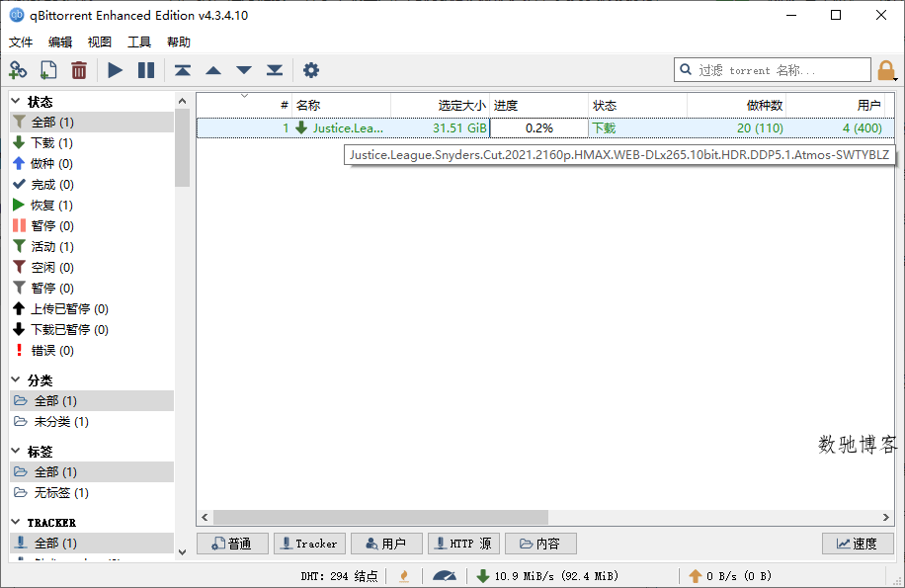The image size is (905, 588).
Task: Sort by 名称 column header
Action: [341, 105]
